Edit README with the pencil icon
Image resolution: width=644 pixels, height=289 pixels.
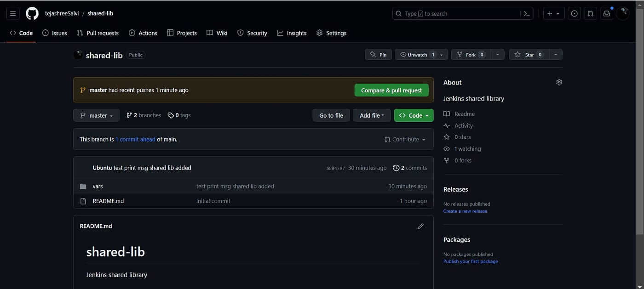pos(420,226)
